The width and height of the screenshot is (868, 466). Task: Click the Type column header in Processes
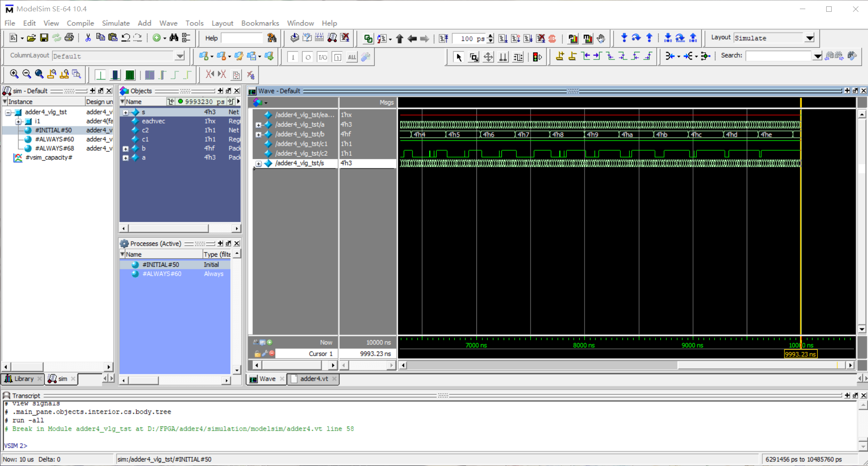(x=217, y=254)
